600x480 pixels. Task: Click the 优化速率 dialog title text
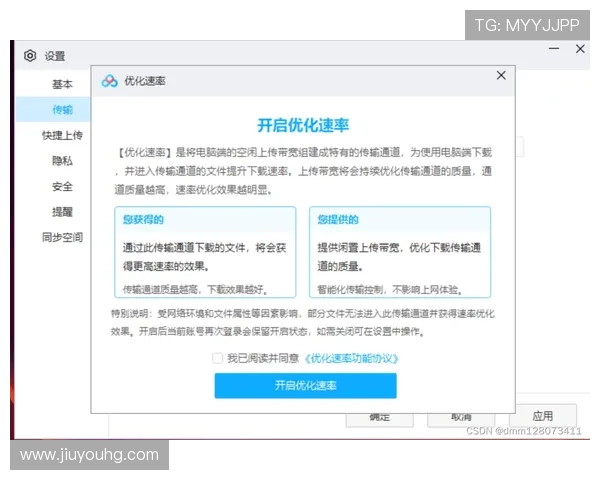point(145,81)
